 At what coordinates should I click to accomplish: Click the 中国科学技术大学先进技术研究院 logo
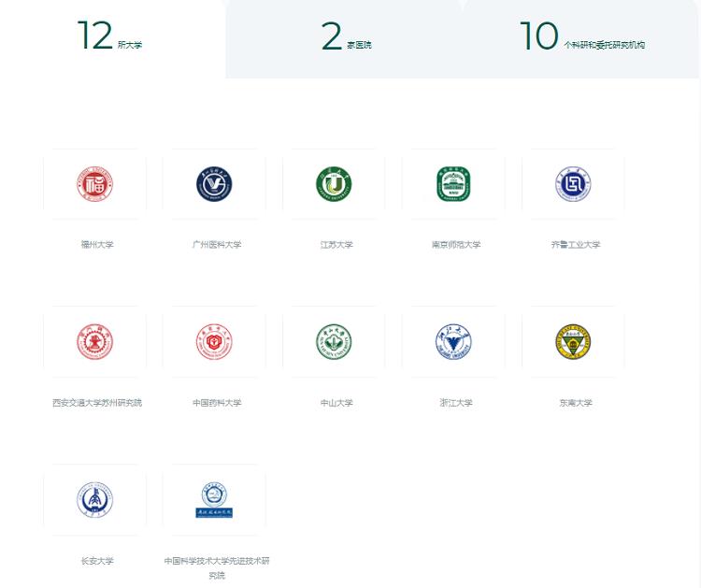click(214, 499)
